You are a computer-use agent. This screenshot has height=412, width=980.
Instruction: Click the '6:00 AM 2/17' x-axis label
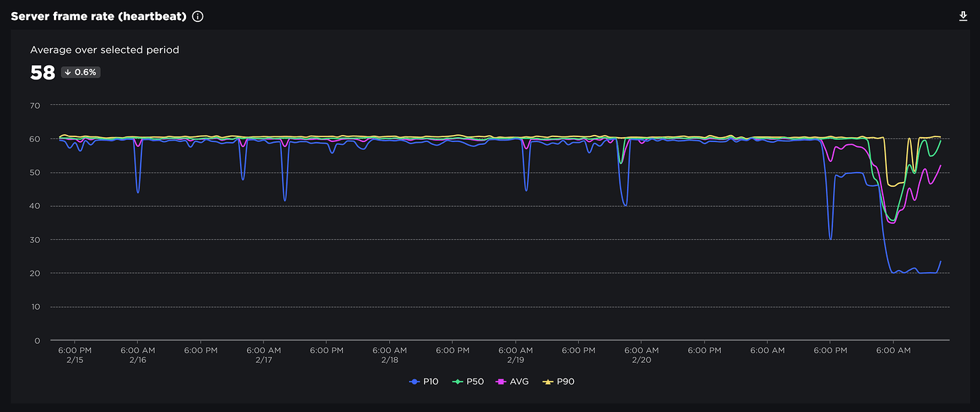[264, 355]
